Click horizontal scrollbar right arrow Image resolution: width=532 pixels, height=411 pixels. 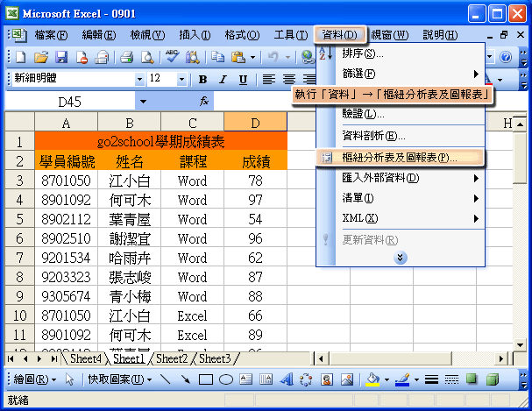(x=501, y=358)
